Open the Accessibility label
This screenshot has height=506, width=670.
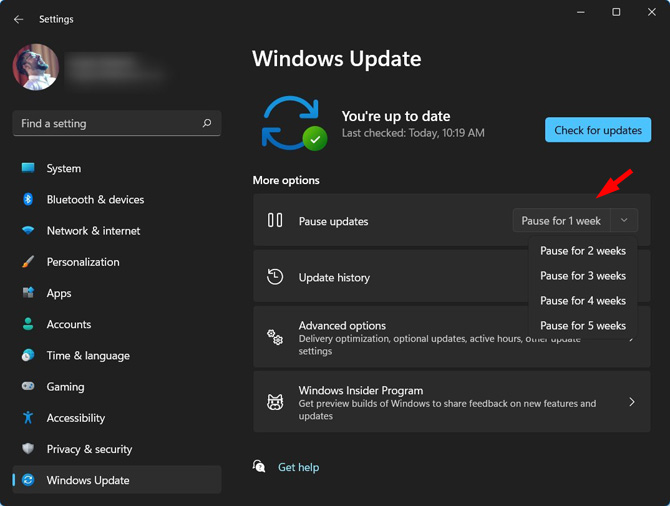pyautogui.click(x=76, y=418)
